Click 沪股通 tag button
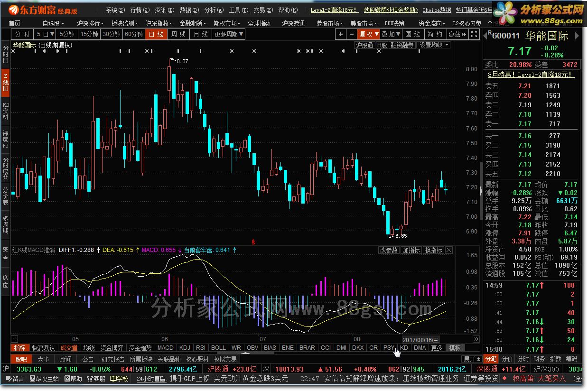The height and width of the screenshot is (391, 588). click(x=364, y=45)
